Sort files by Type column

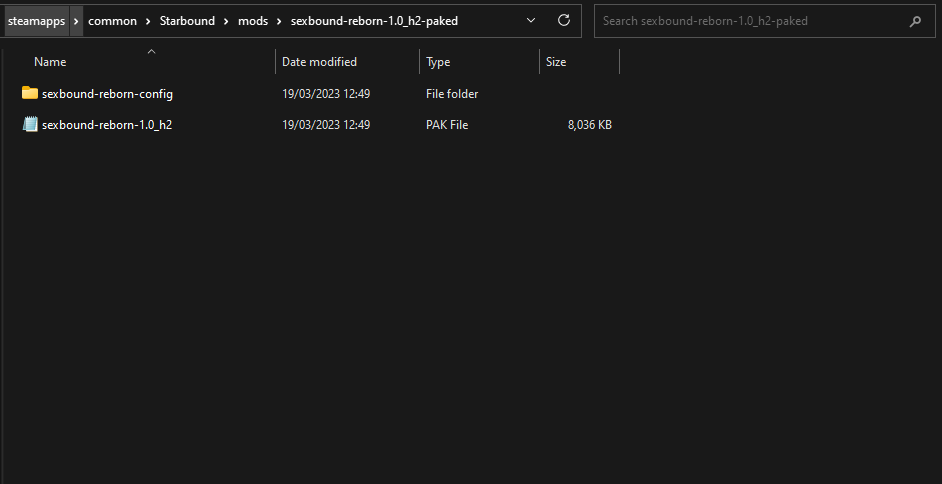pyautogui.click(x=438, y=62)
